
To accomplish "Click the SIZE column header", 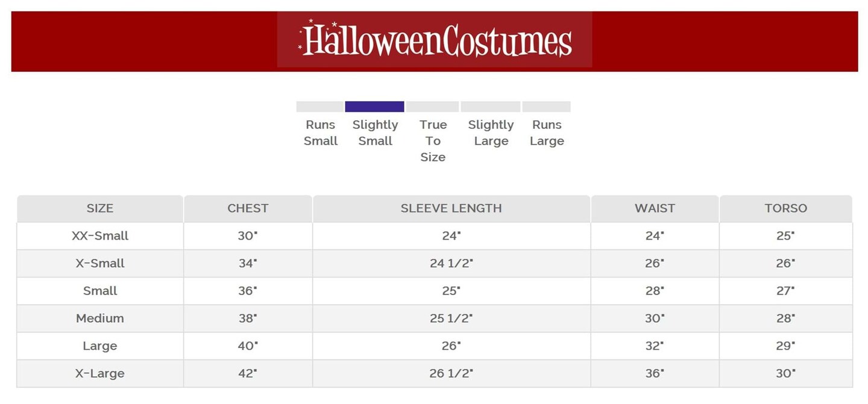I will (x=100, y=208).
